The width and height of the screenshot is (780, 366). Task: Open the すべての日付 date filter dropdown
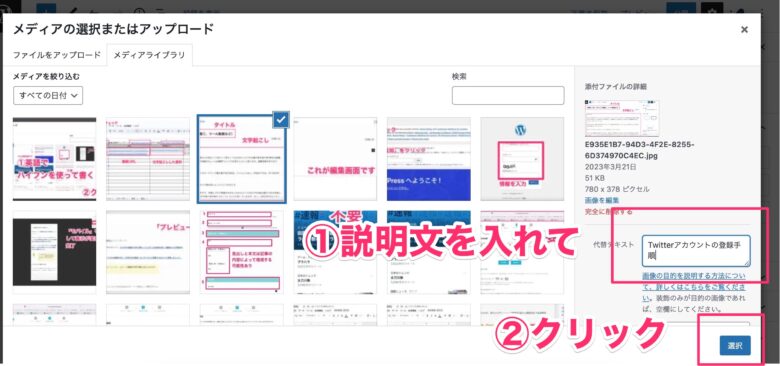tap(48, 96)
